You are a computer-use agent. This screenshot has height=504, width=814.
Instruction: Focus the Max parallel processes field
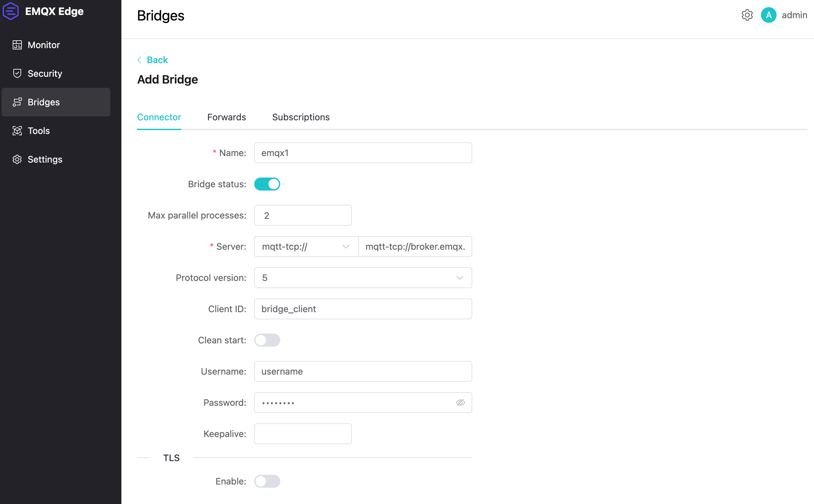tap(303, 215)
